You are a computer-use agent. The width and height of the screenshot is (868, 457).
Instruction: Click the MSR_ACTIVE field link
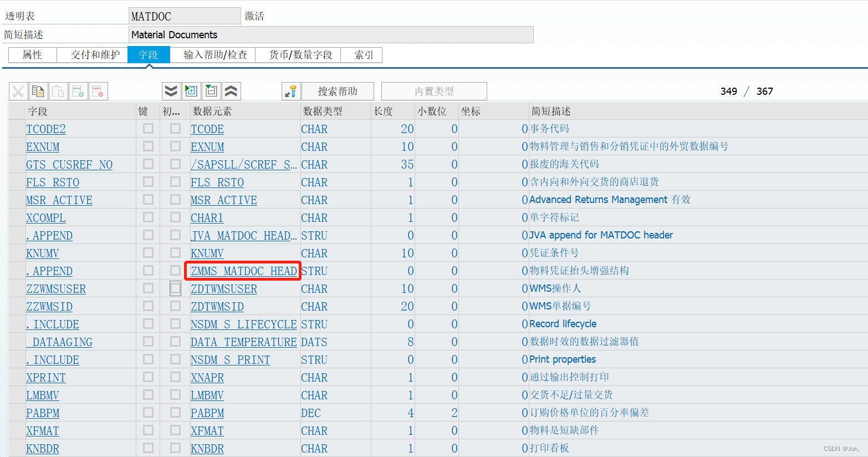(59, 200)
